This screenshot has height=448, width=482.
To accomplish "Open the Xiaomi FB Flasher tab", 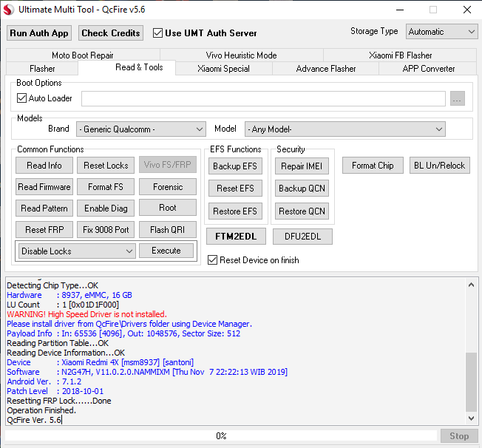I will tap(400, 55).
